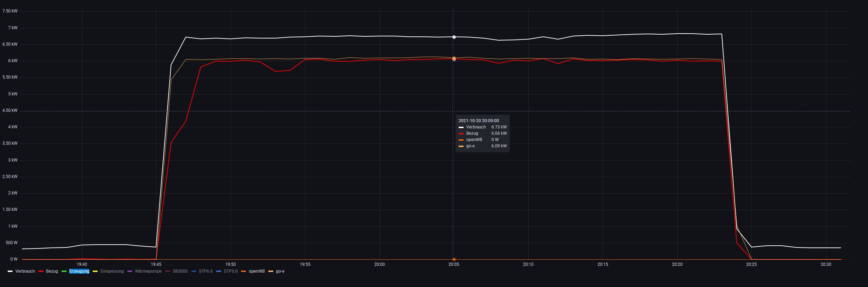Open yellow color swatch for Einspeisung

pos(95,271)
